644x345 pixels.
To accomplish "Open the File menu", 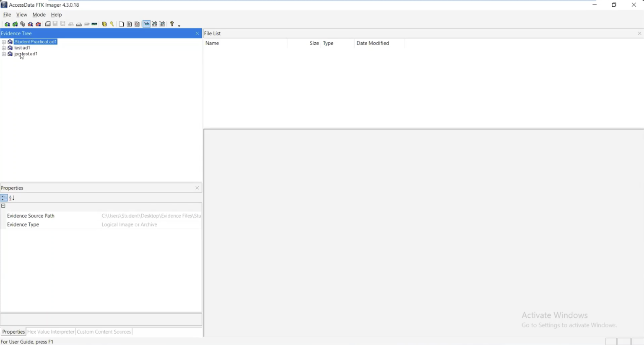I will pyautogui.click(x=7, y=14).
